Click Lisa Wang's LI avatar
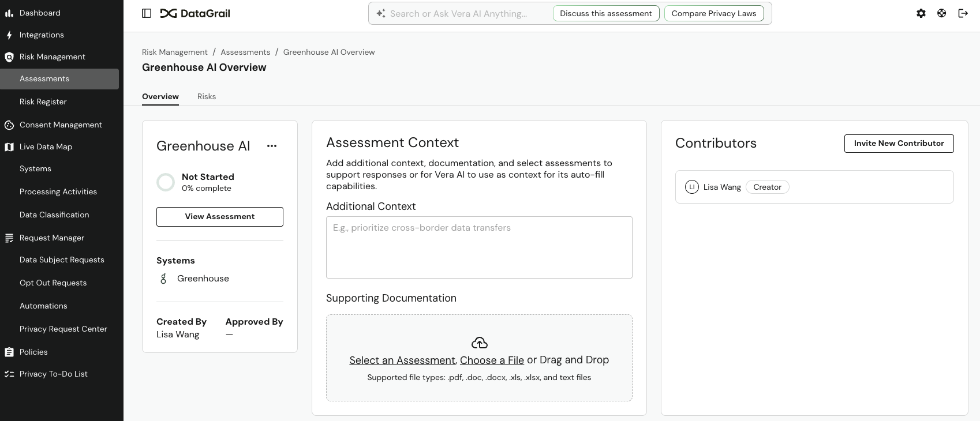 click(x=691, y=187)
